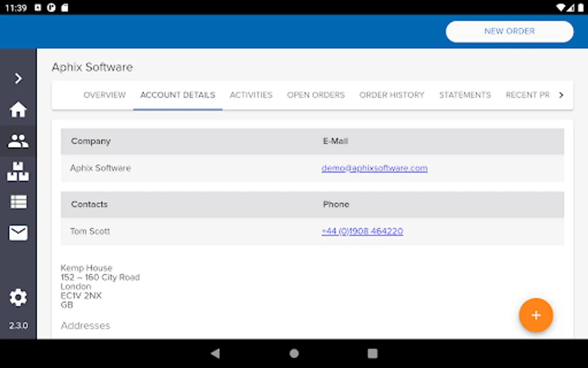Click the E-Mail column header
The image size is (588, 368).
tap(335, 141)
